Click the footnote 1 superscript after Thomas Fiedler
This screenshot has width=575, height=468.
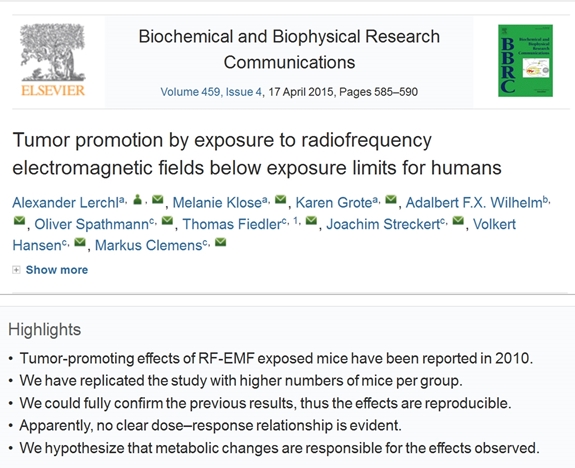[296, 221]
